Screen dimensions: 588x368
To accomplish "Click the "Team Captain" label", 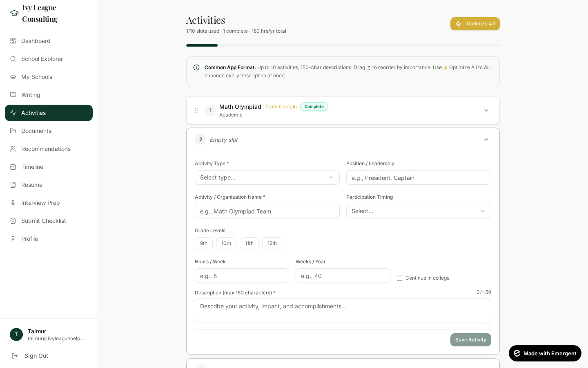I will click(281, 107).
